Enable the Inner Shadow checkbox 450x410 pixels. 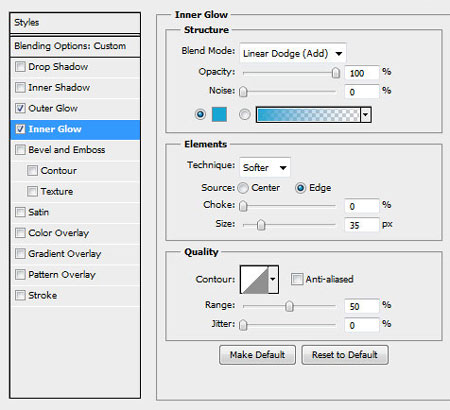tap(20, 88)
